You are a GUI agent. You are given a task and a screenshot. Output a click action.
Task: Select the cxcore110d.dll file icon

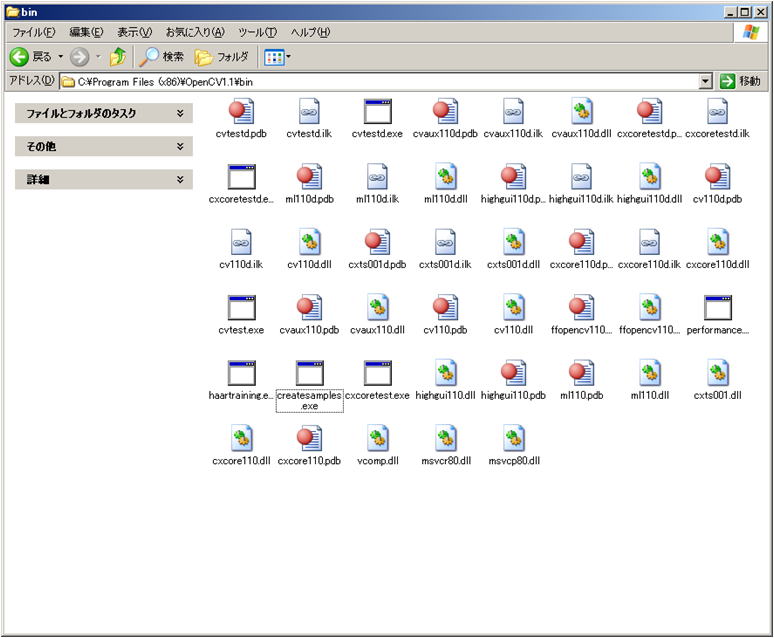click(718, 242)
